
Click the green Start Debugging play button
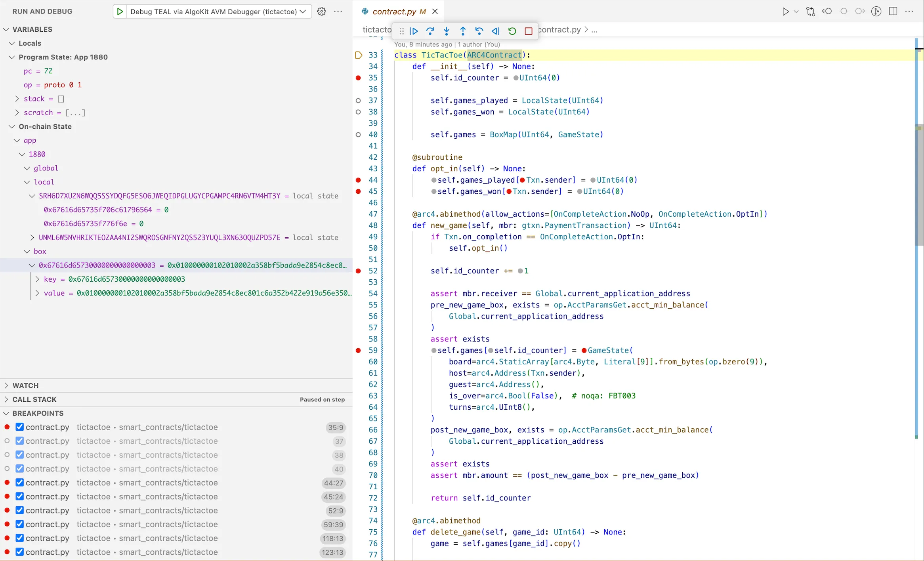tap(120, 11)
